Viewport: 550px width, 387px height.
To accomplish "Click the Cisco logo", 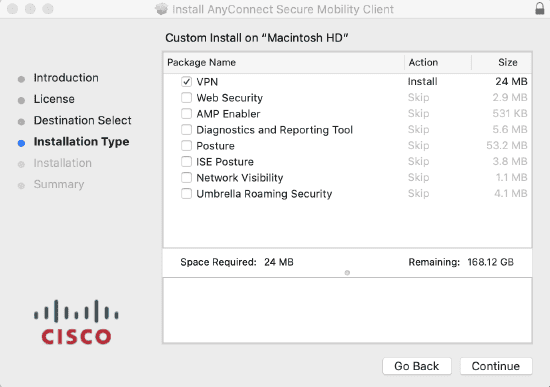I will [x=76, y=322].
